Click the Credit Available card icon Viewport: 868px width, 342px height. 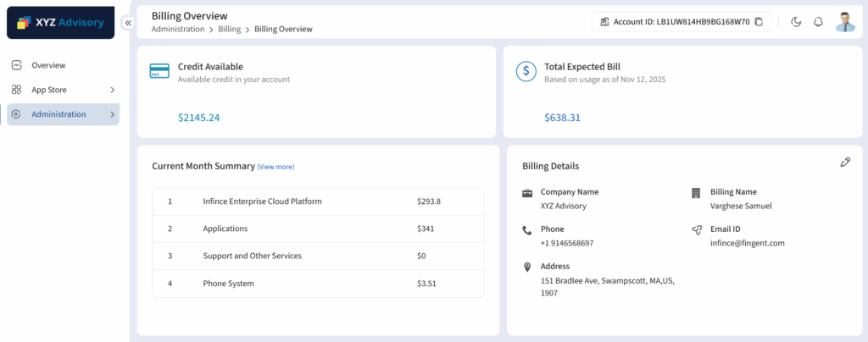(x=159, y=71)
